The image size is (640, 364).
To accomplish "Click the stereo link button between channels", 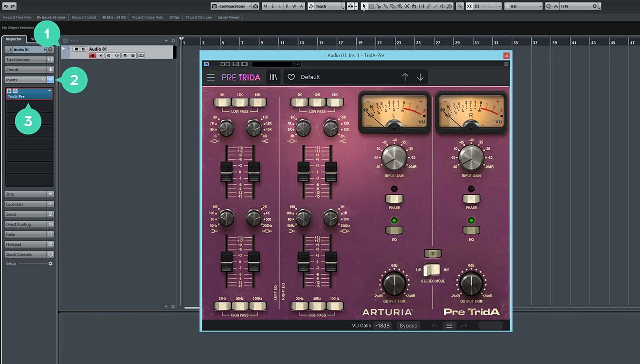I will (433, 254).
